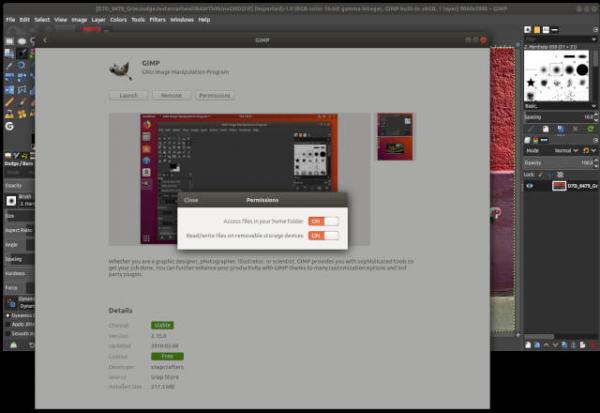
Task: Click the Launch button
Action: point(129,95)
